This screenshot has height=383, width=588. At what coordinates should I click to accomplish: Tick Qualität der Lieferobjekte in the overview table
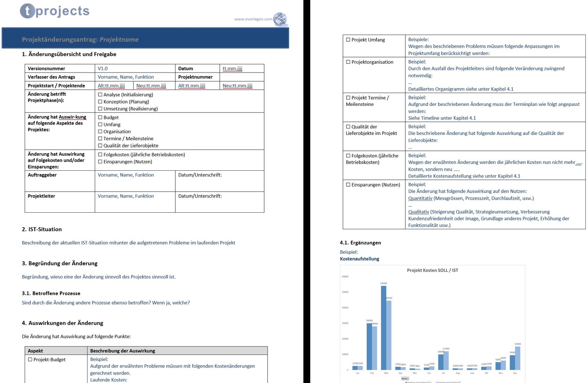100,145
